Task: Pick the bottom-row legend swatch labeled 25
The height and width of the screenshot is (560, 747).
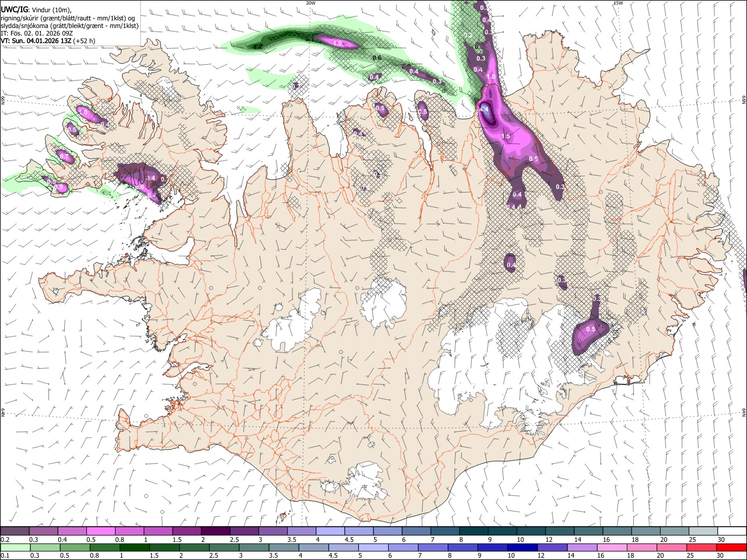Action: (701, 547)
